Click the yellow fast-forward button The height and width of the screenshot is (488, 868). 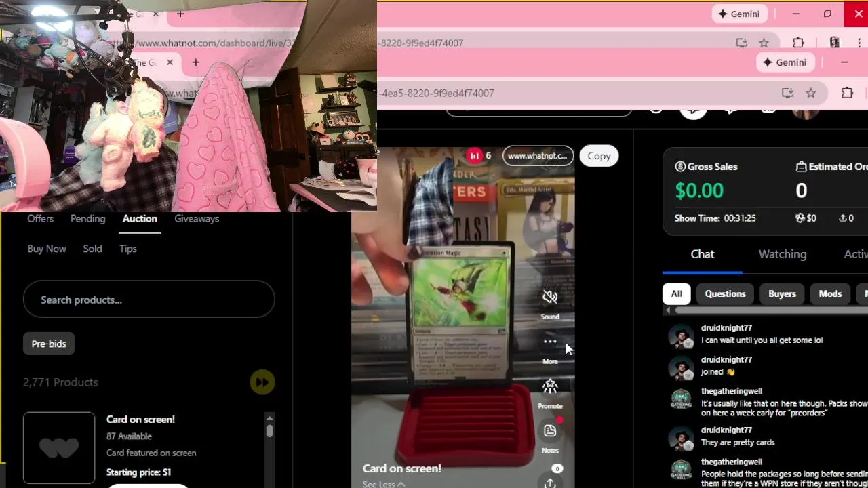(262, 382)
